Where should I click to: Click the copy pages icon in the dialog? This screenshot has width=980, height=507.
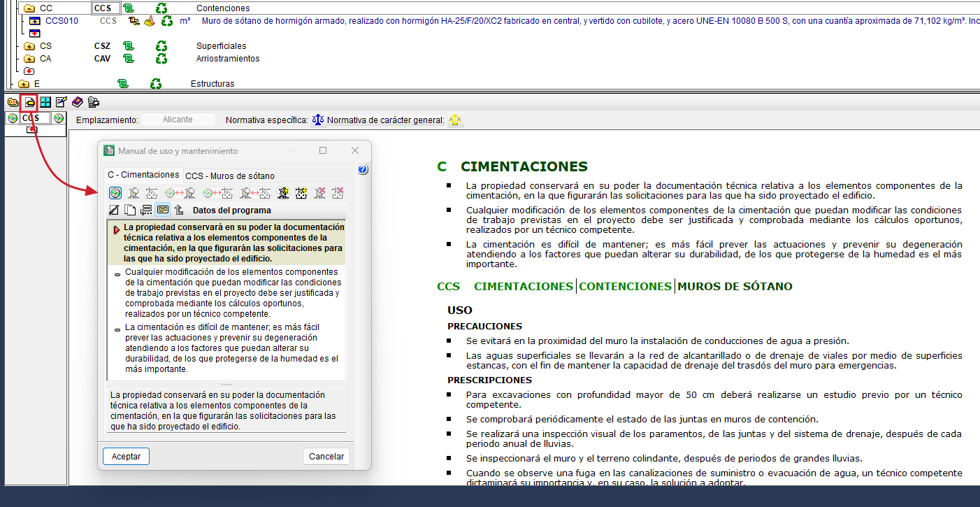pos(130,210)
